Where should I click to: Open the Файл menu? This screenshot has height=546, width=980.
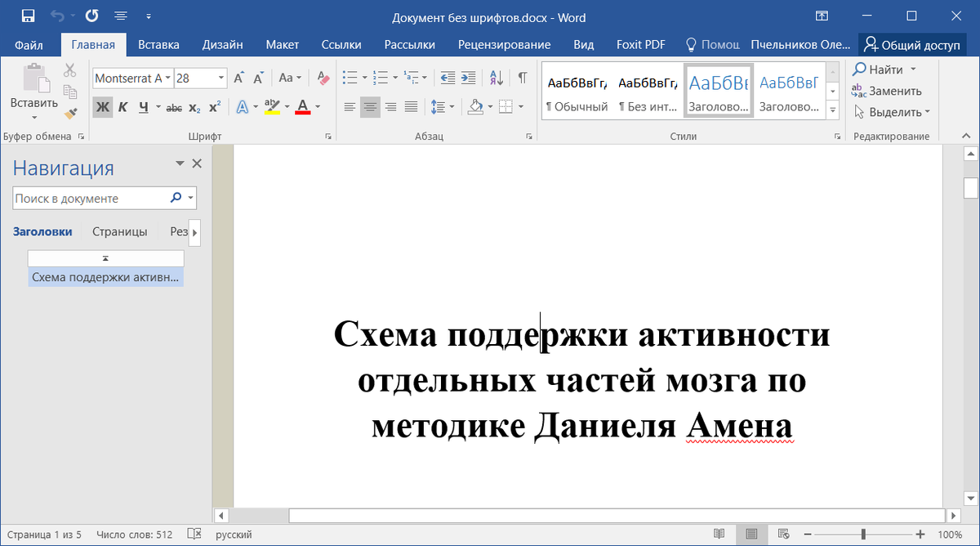click(x=29, y=44)
